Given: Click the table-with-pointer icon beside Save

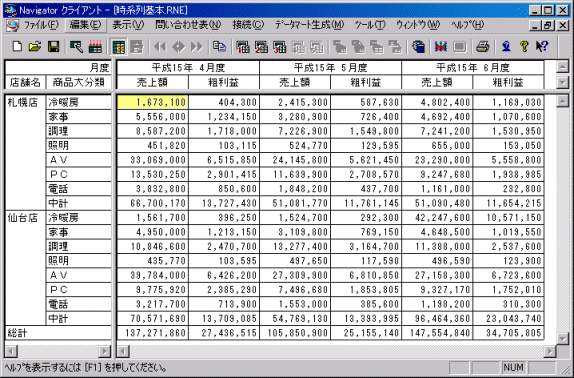Looking at the screenshot, I should 77,47.
